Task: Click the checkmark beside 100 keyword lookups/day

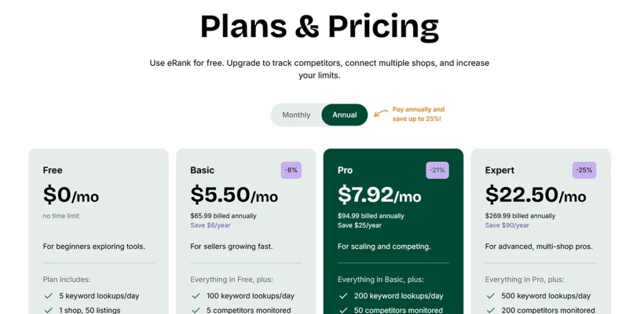Action: coord(196,296)
